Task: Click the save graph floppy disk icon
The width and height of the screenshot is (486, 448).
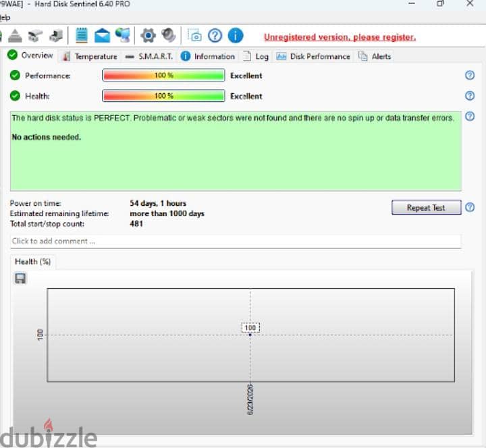Action: point(20,278)
